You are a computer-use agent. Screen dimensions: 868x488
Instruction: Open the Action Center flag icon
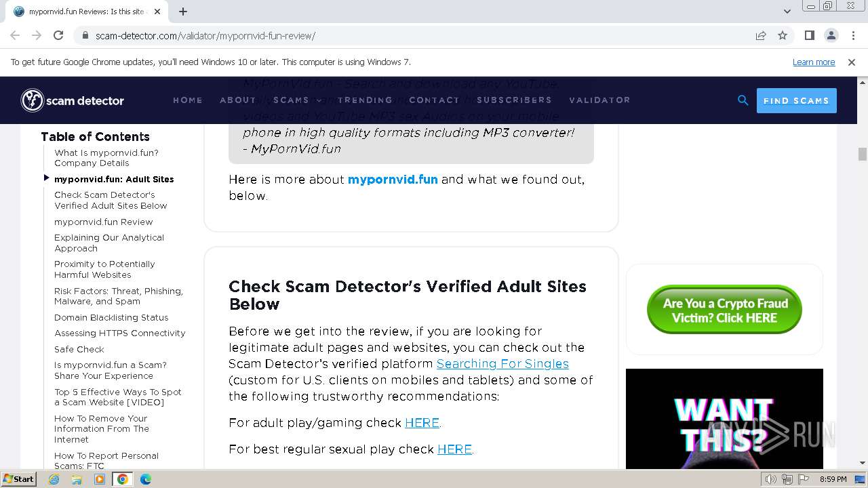click(804, 479)
